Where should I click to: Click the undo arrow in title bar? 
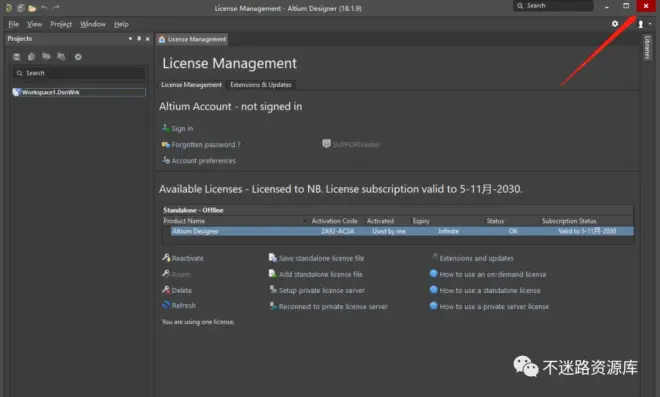point(44,7)
